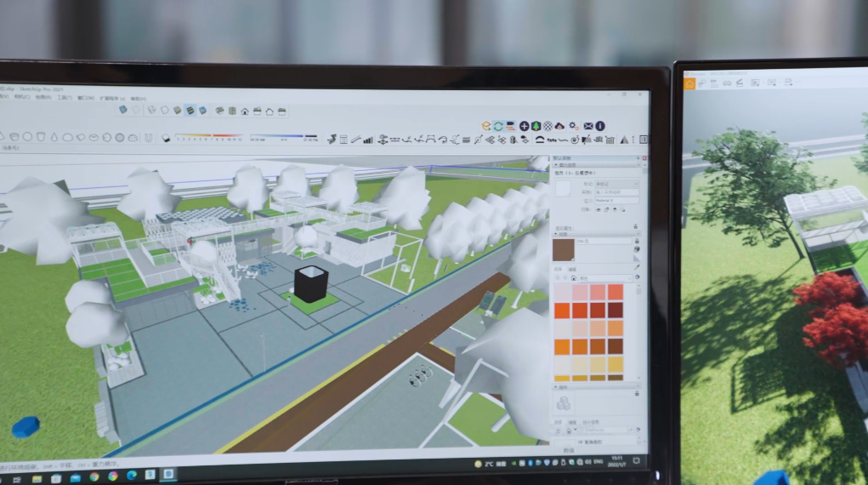Open the 扩展程序 extensions menu
This screenshot has width=868, height=485.
click(112, 98)
